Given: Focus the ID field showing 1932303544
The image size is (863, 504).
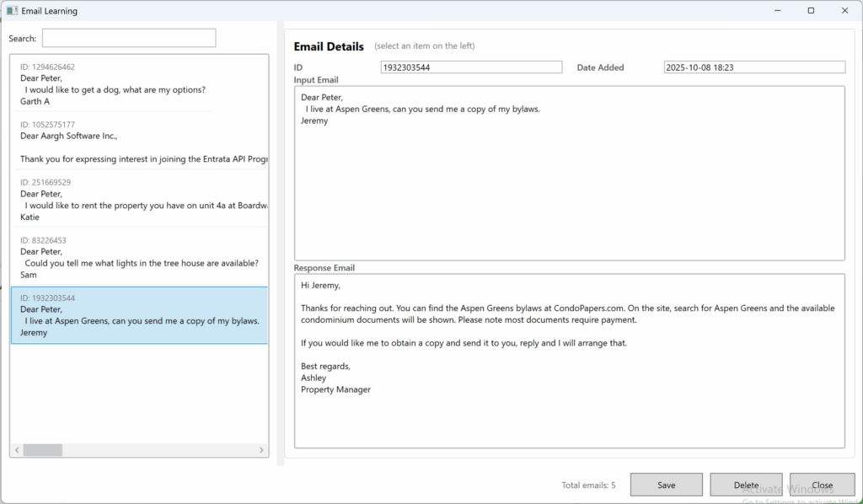Looking at the screenshot, I should 471,67.
